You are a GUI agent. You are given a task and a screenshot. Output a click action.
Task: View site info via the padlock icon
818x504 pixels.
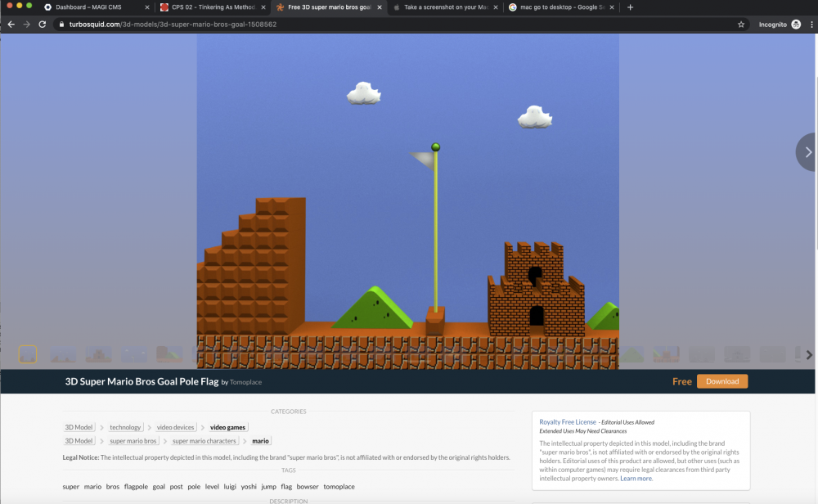pos(61,25)
